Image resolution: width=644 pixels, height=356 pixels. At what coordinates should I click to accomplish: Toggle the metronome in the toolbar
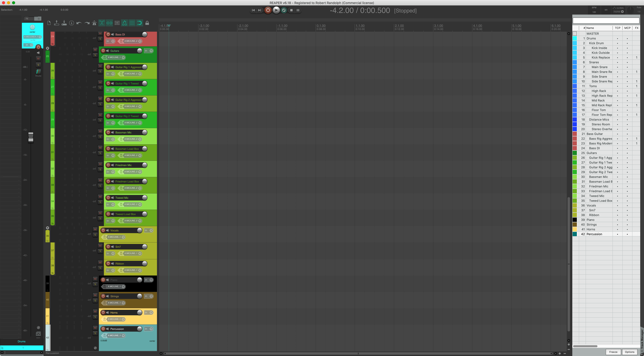[94, 23]
